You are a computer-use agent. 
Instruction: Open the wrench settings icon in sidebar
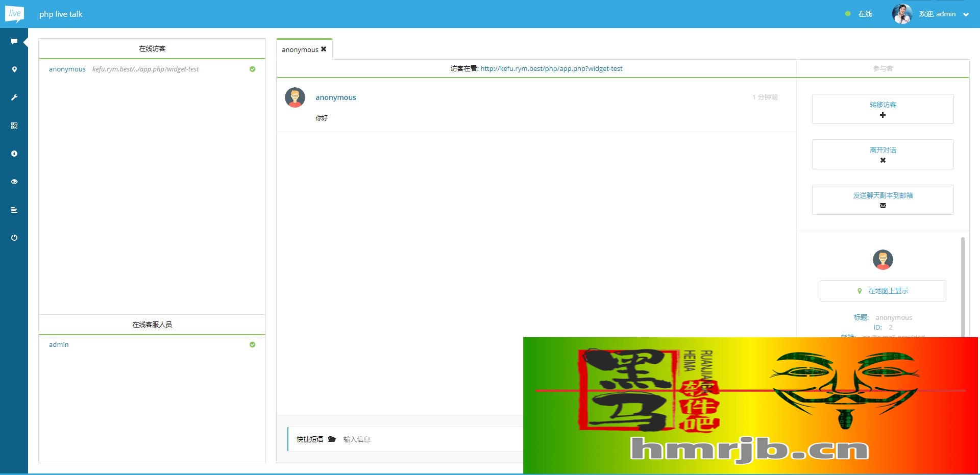click(14, 97)
